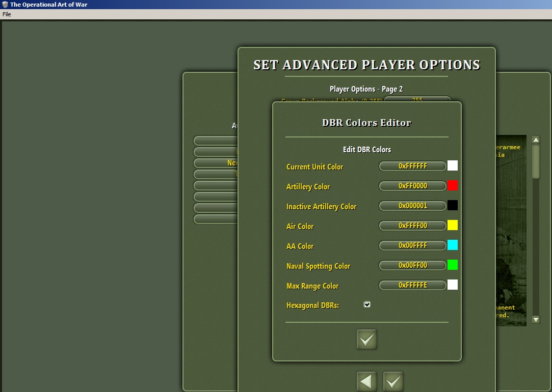Edit the Artillery Color value 0xFF0000
The height and width of the screenshot is (392, 552).
point(412,186)
